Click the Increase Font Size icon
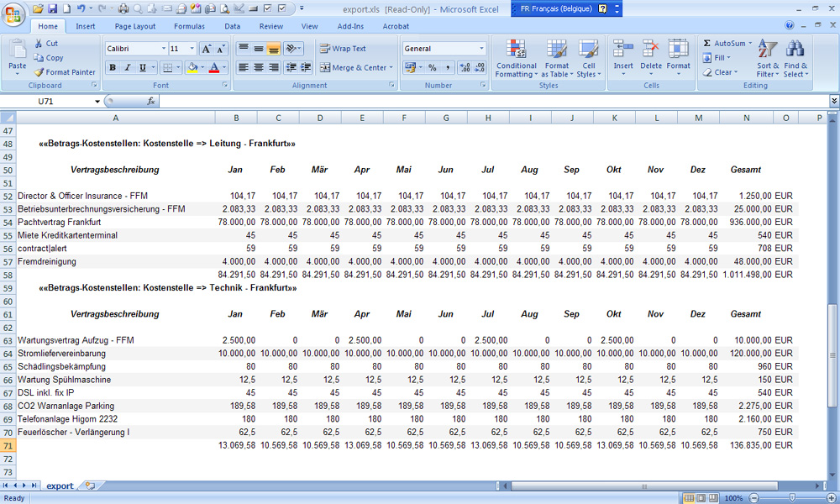Viewport: 840px width, 504px height. click(x=207, y=49)
